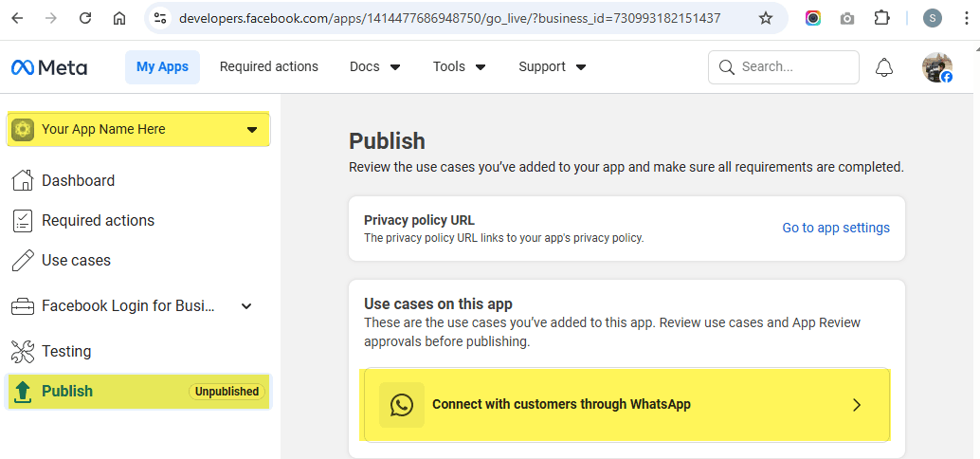Screen dimensions: 980x459
Task: Expand the Support menu
Action: (x=553, y=67)
